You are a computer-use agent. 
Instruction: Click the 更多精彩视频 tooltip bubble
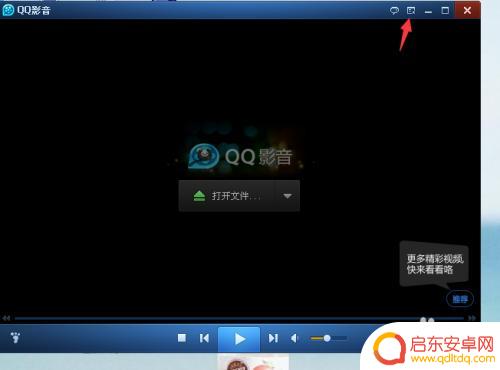pyautogui.click(x=434, y=264)
